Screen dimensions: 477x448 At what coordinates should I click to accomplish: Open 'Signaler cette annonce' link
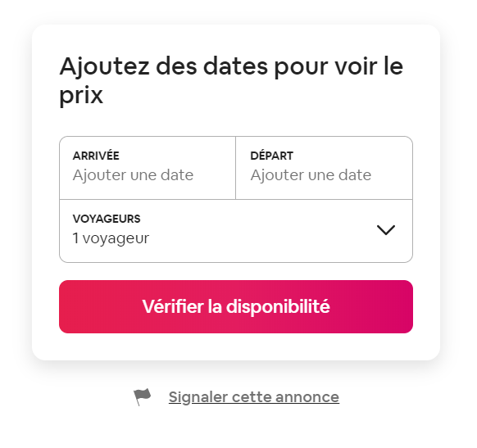click(254, 397)
